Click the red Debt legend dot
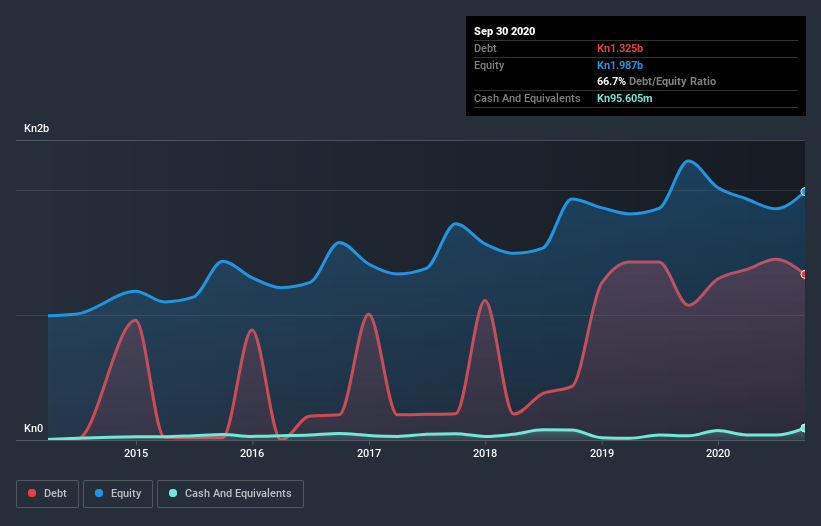 (x=32, y=493)
